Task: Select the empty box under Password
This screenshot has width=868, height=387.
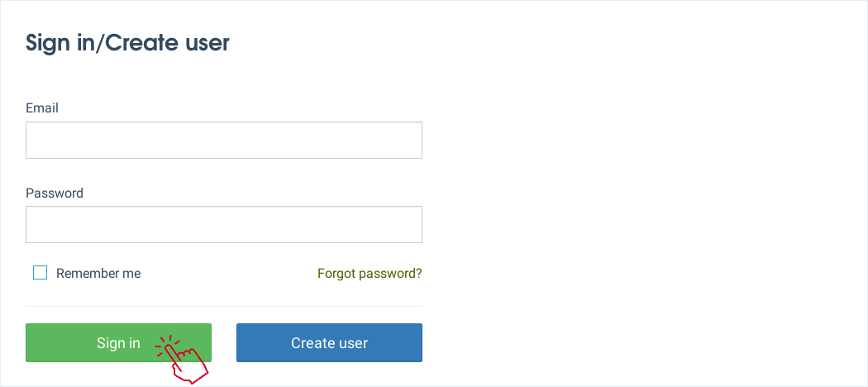Action: click(x=224, y=225)
